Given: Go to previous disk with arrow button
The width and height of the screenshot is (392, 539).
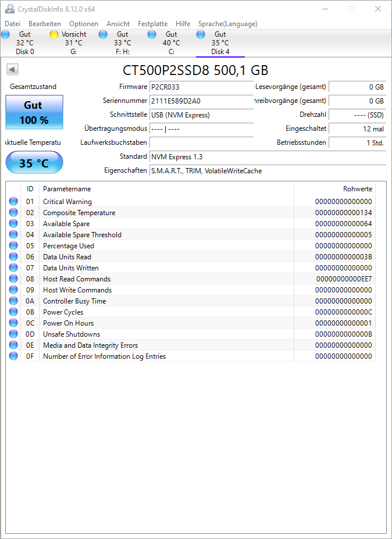Looking at the screenshot, I should 12,70.
